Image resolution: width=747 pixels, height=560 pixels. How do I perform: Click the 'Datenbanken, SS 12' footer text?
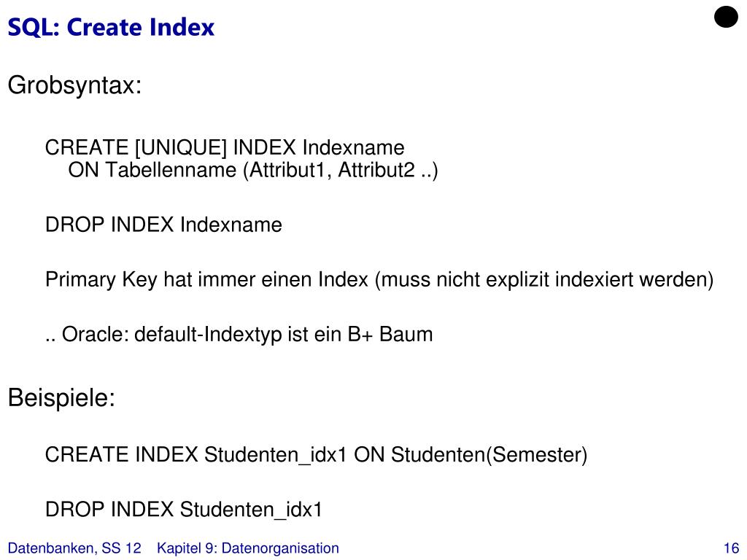pyautogui.click(x=74, y=548)
